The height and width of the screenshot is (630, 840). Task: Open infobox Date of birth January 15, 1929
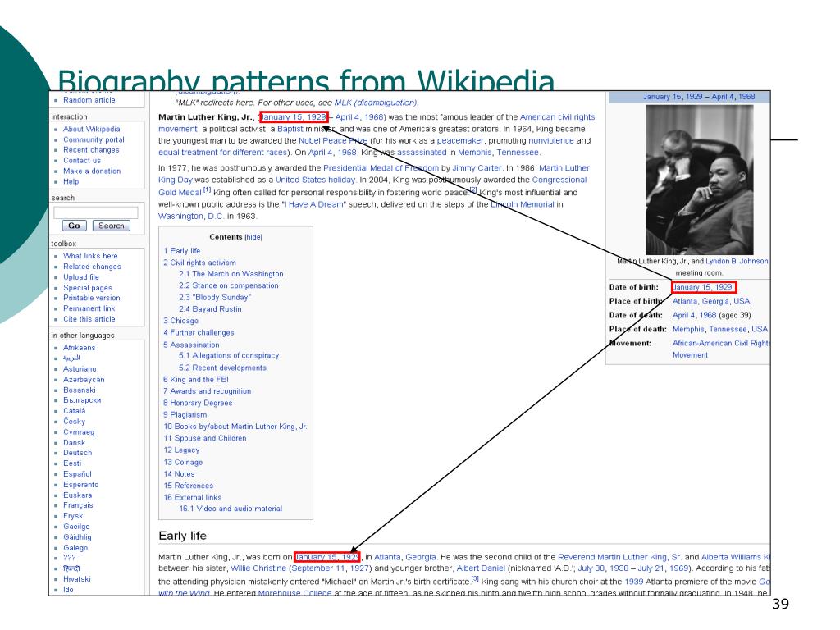click(702, 287)
